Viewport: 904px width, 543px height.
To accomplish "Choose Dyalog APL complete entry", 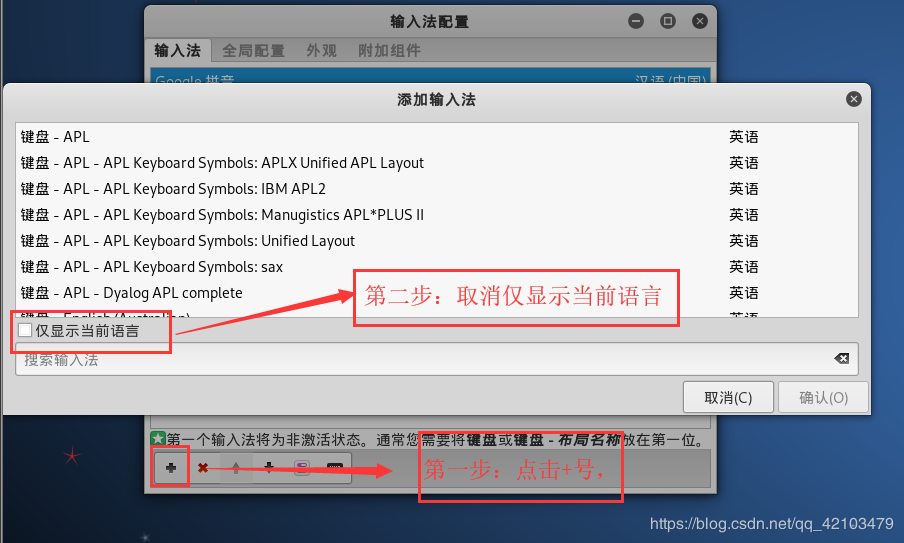I will 436,293.
